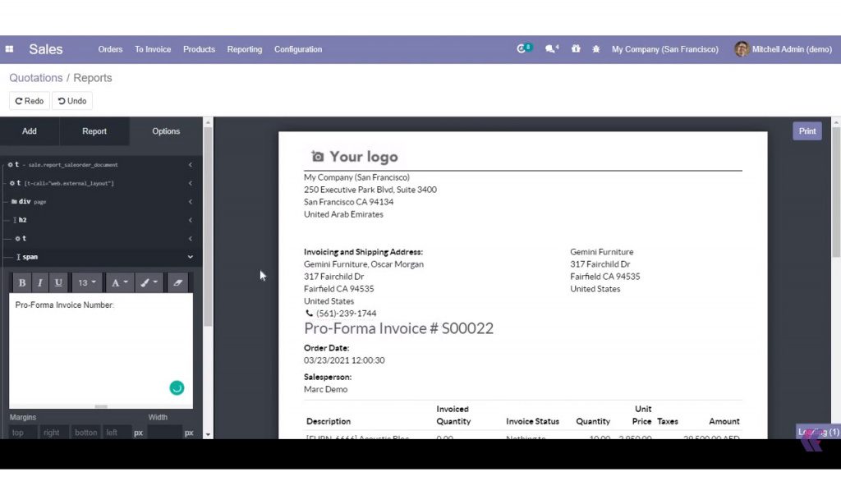Screen dimensions: 841x504
Task: Click the Redo button
Action: pos(29,100)
